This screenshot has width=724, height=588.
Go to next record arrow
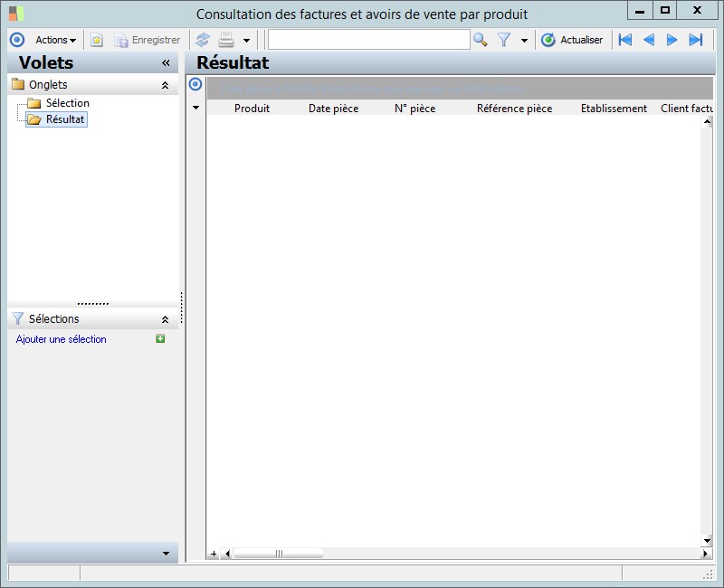tap(672, 40)
